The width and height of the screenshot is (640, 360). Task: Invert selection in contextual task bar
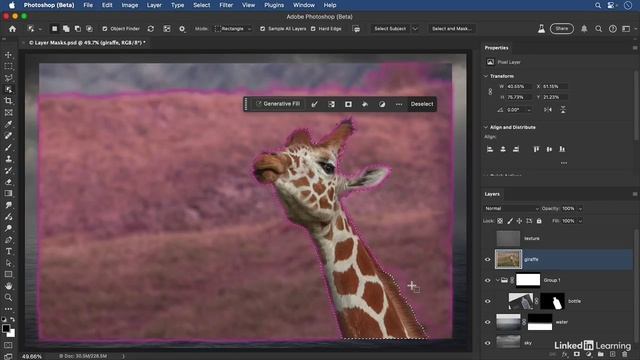point(331,104)
